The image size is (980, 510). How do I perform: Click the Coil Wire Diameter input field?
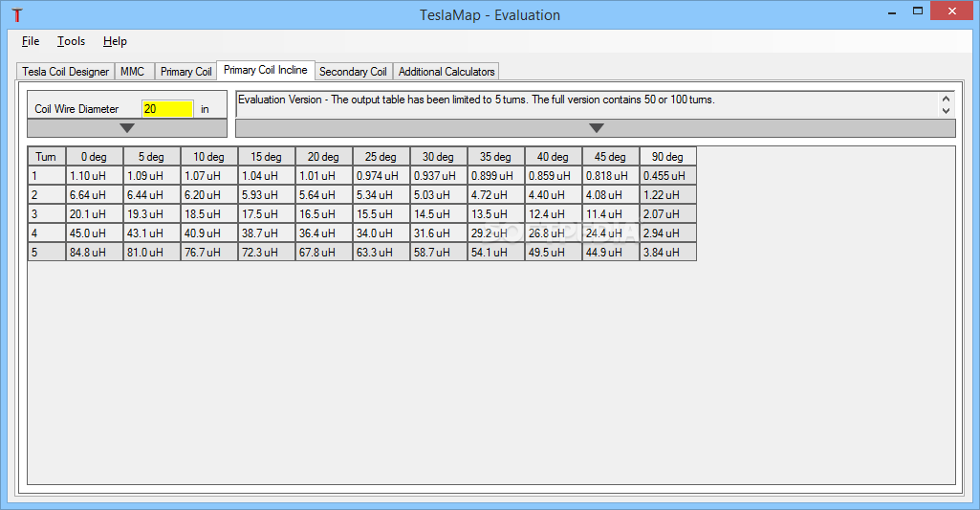(x=167, y=109)
